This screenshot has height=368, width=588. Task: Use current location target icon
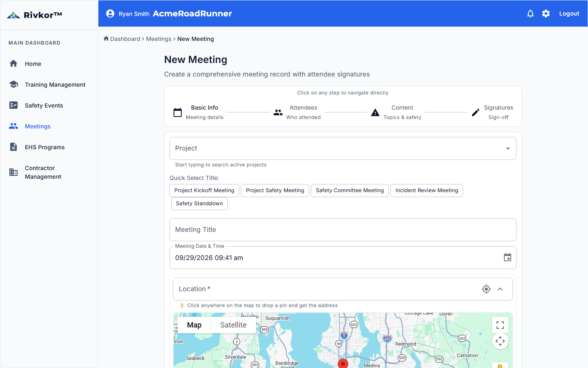click(x=486, y=289)
